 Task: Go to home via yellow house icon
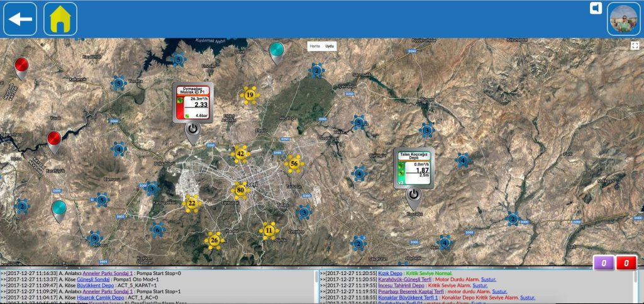tap(60, 19)
